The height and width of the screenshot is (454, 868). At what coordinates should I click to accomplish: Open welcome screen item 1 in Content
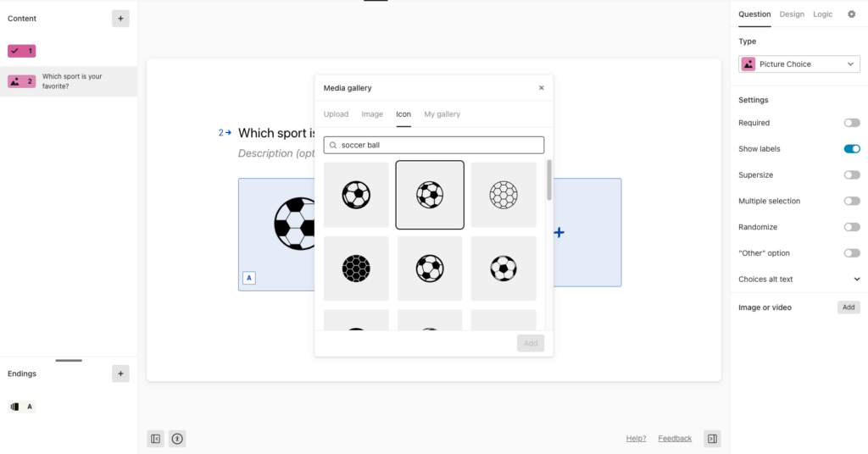tap(21, 51)
